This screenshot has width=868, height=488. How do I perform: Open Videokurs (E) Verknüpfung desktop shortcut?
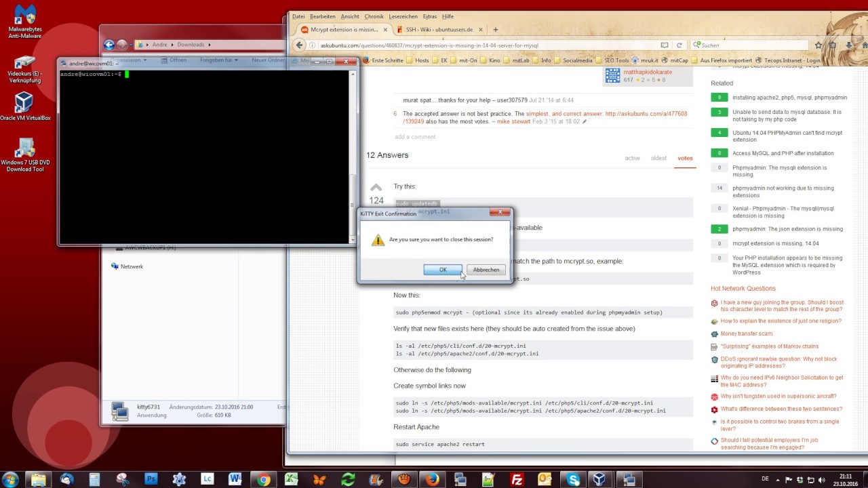click(x=25, y=70)
